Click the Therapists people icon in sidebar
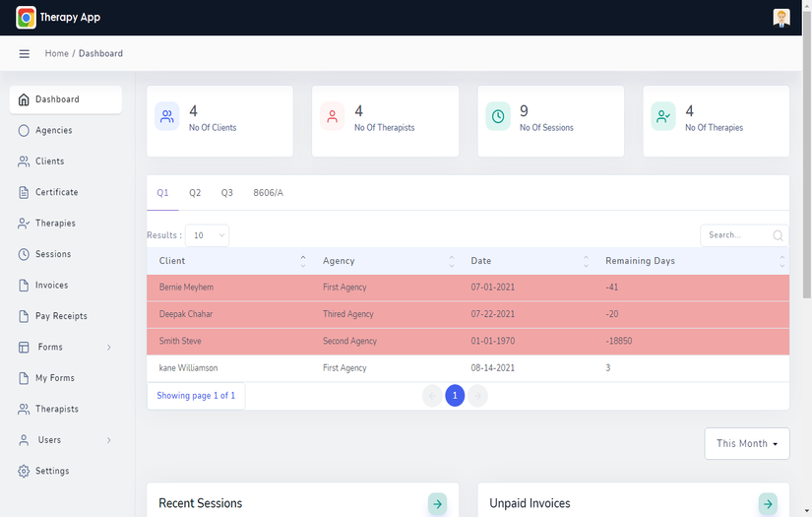 (x=24, y=410)
